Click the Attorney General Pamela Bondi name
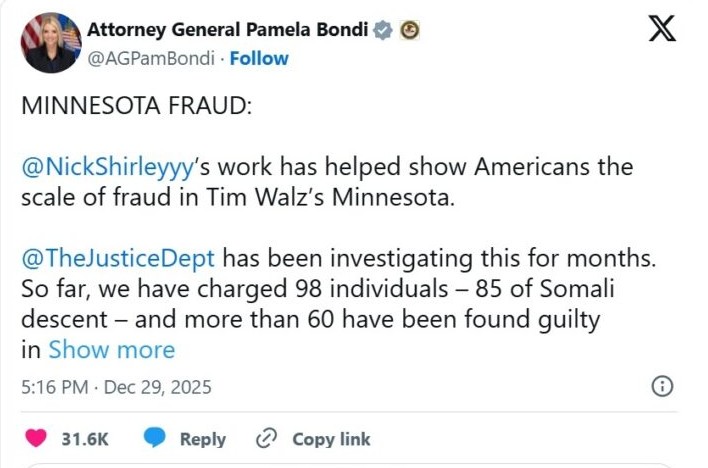This screenshot has width=708, height=468. click(x=228, y=31)
